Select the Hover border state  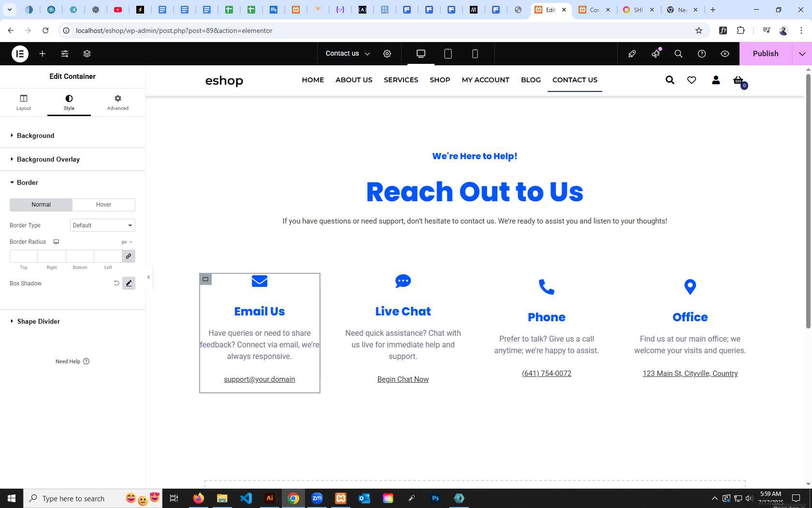click(x=103, y=205)
